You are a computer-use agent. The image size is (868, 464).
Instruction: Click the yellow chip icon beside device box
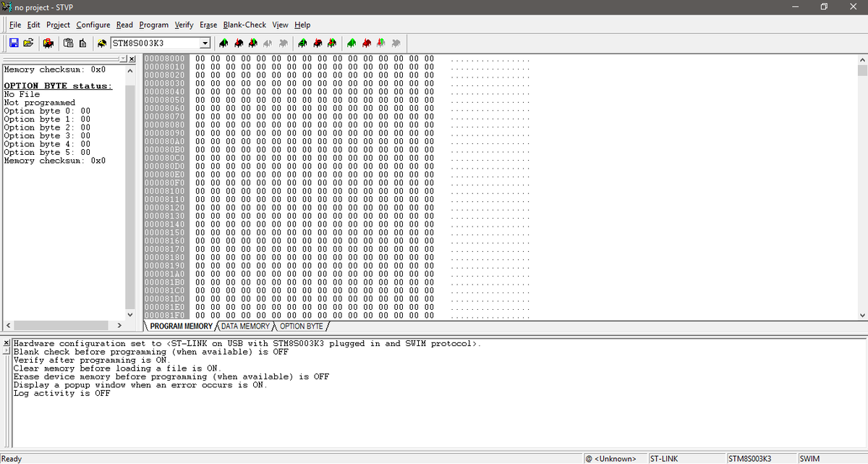tap(102, 43)
